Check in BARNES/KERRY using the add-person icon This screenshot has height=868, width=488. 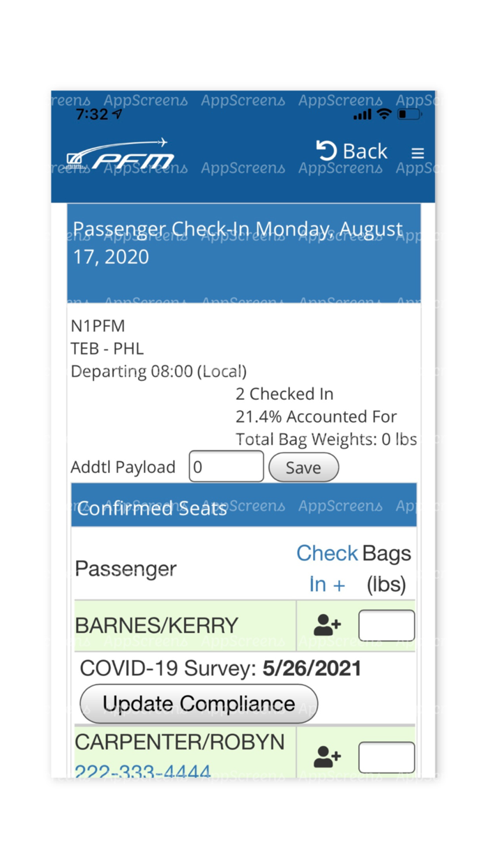(x=326, y=625)
